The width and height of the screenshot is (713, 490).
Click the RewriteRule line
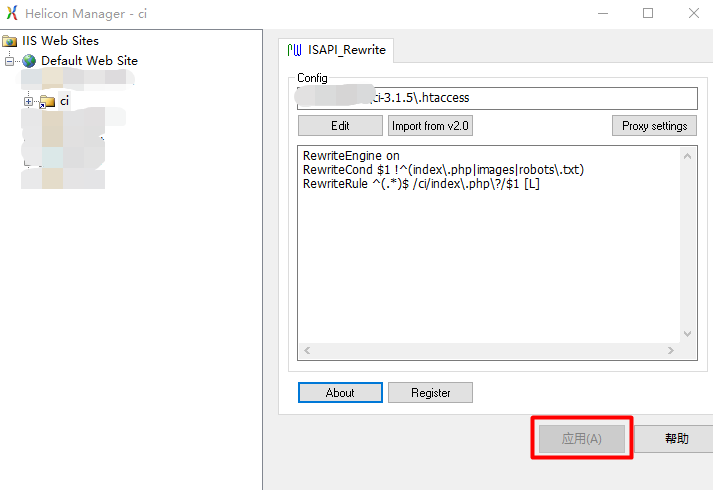[x=421, y=184]
